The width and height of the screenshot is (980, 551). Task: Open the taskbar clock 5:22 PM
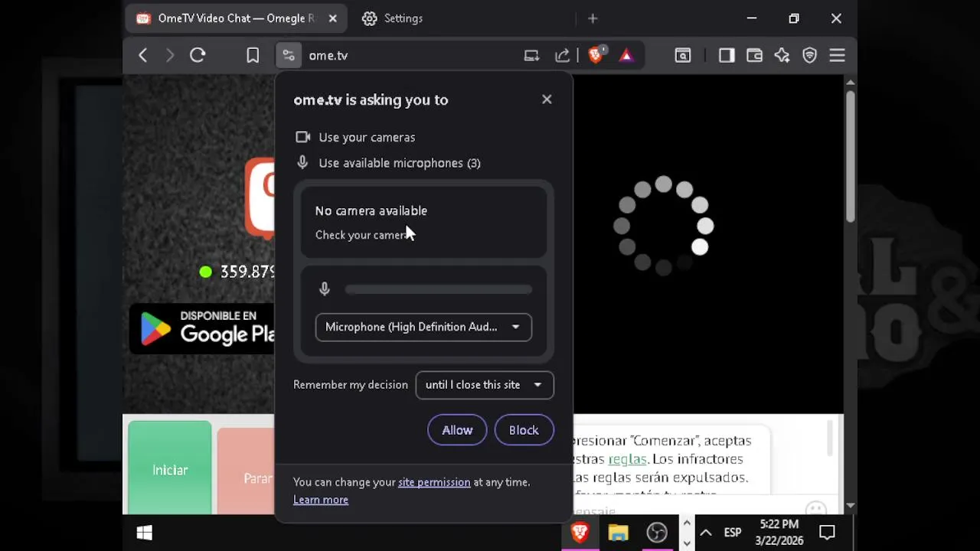pos(779,533)
